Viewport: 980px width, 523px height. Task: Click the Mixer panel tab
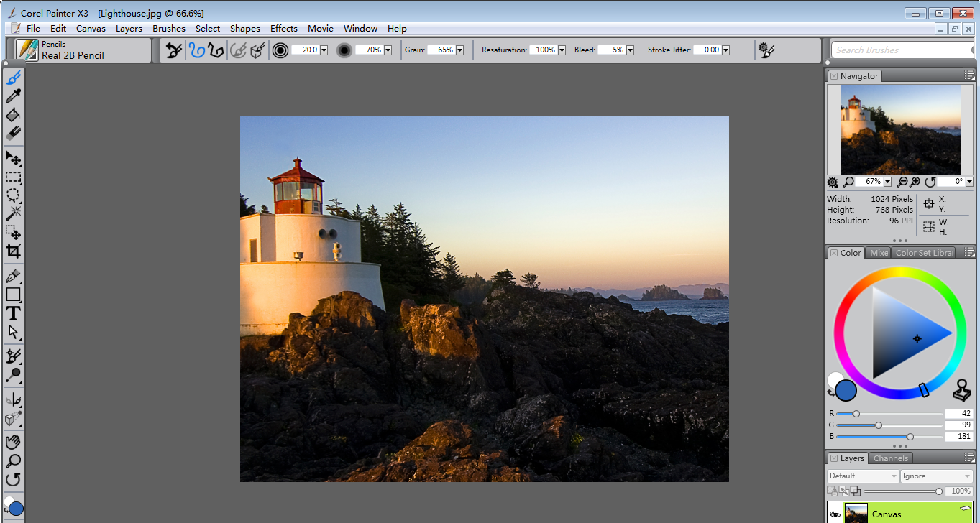point(878,252)
